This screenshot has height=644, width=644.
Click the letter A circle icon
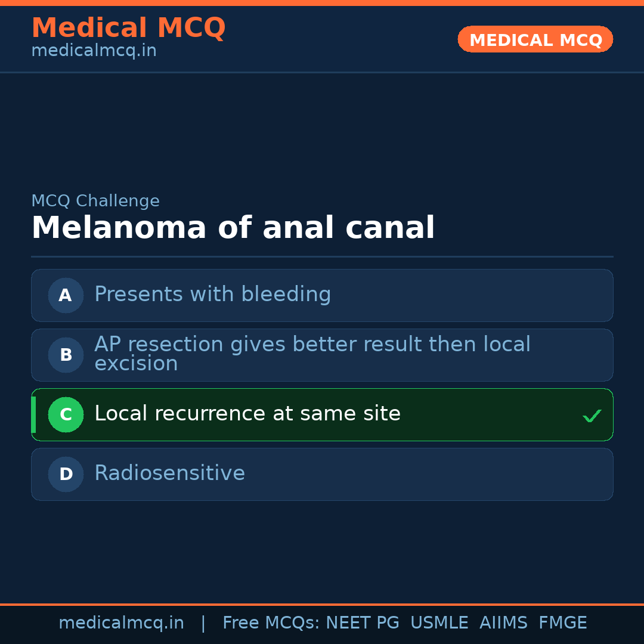click(x=66, y=295)
